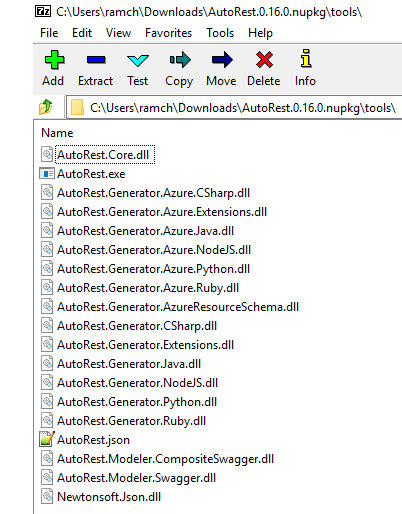Click the file icon beside AutoRest.Generator.Java.dll

[47, 363]
